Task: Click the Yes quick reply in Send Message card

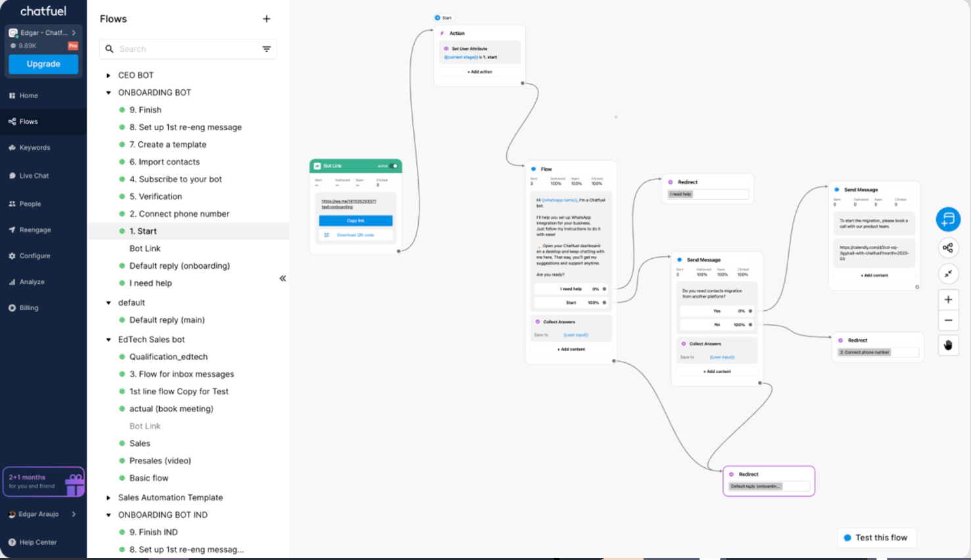Action: 717,311
